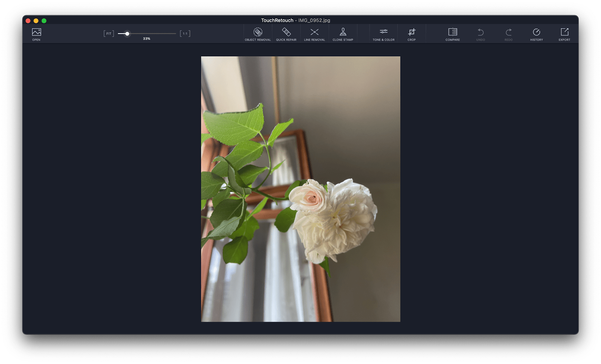Toggle the Compare before/after view
601x364 pixels.
tap(453, 34)
